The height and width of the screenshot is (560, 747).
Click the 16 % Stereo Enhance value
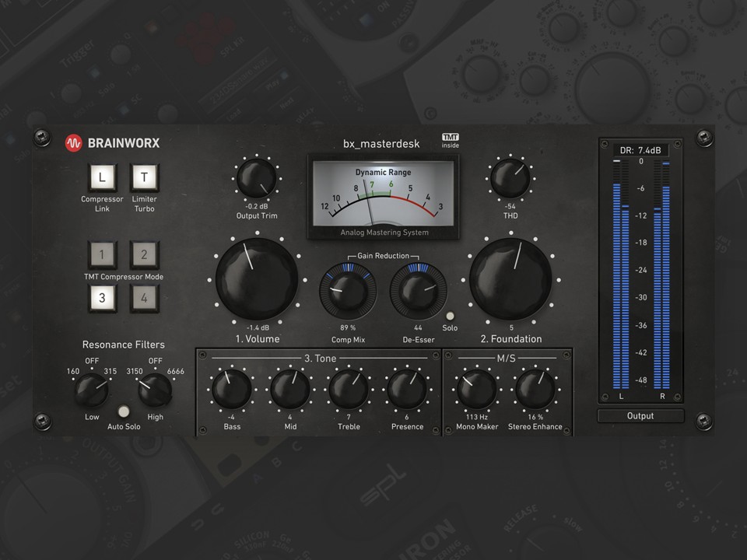[x=535, y=417]
